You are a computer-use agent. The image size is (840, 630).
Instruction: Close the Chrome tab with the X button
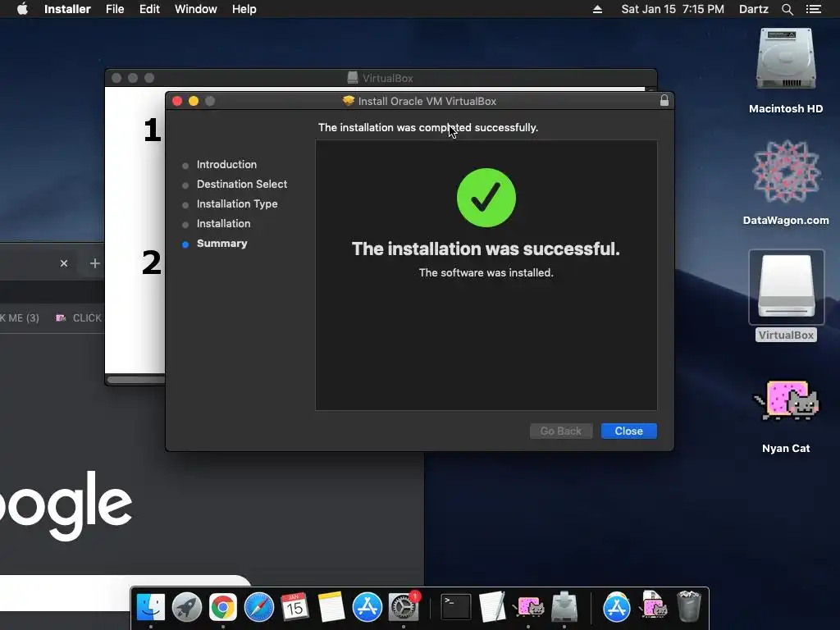point(64,263)
